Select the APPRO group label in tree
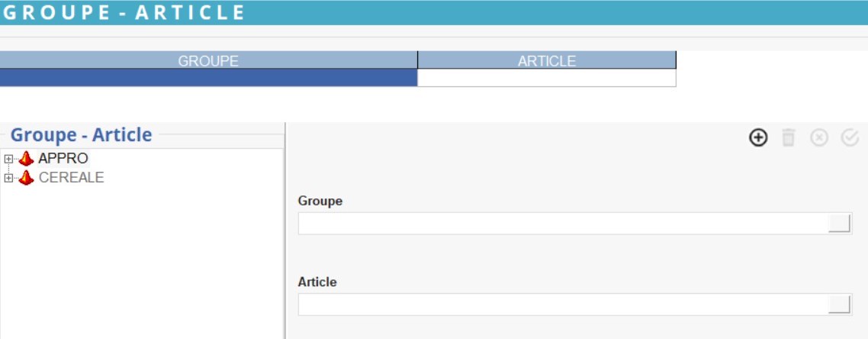 pos(63,159)
